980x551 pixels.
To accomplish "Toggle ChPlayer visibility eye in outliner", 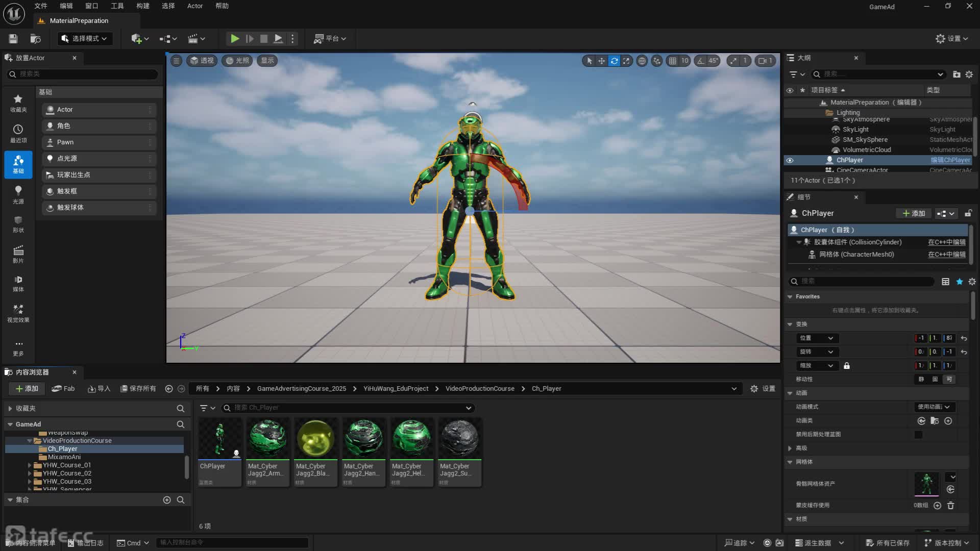I will click(790, 160).
